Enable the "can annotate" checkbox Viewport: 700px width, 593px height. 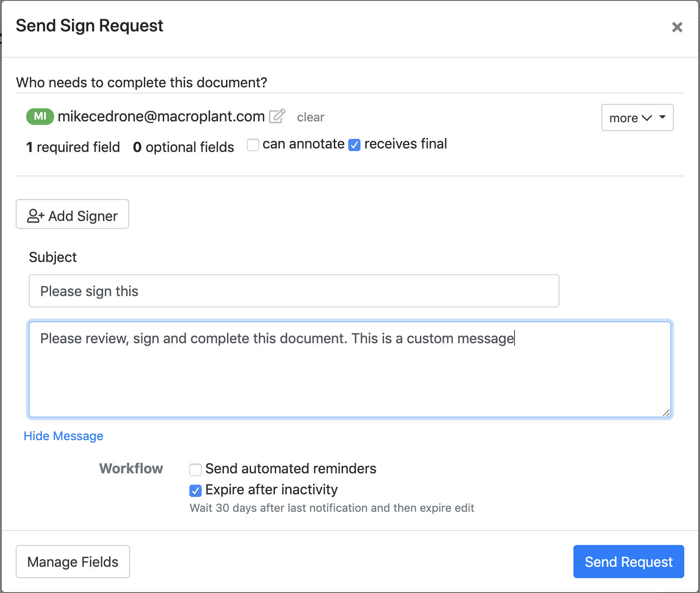pyautogui.click(x=253, y=145)
